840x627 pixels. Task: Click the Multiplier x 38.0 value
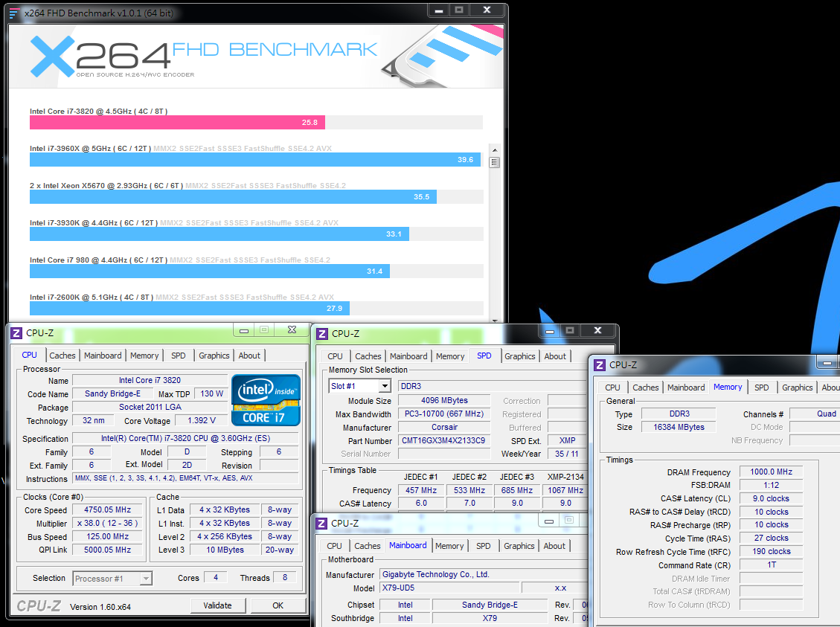click(108, 523)
